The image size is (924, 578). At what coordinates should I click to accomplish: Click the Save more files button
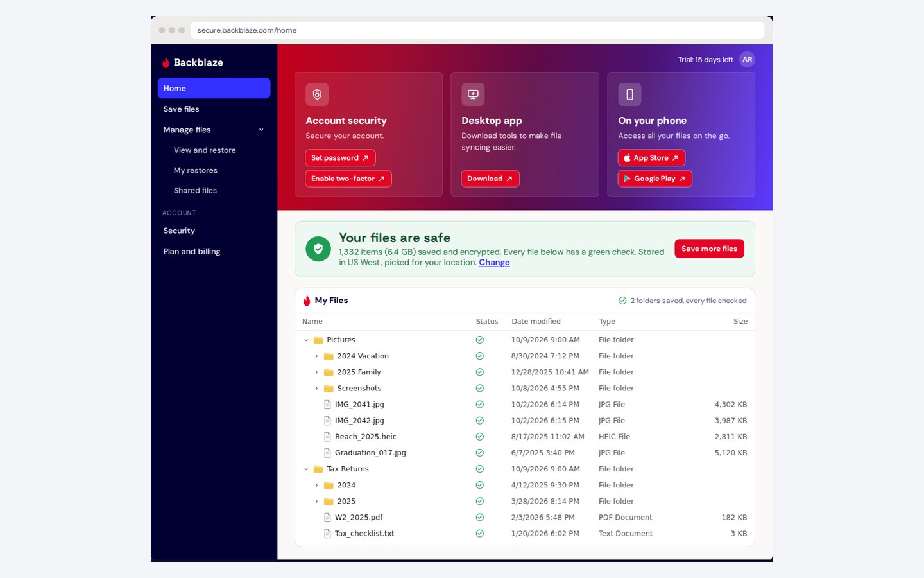[709, 249]
